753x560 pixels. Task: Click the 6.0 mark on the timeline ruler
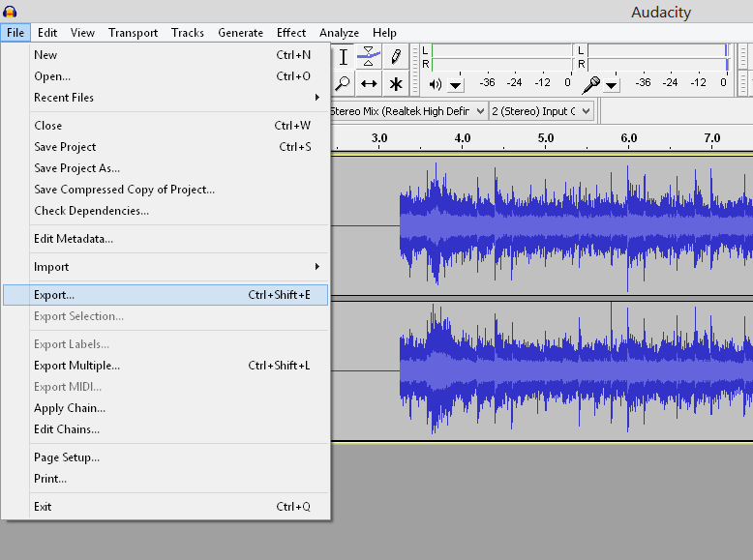pos(628,138)
